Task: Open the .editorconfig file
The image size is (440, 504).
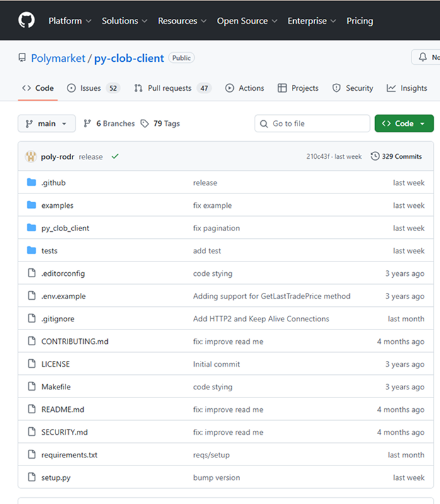Action: 63,273
